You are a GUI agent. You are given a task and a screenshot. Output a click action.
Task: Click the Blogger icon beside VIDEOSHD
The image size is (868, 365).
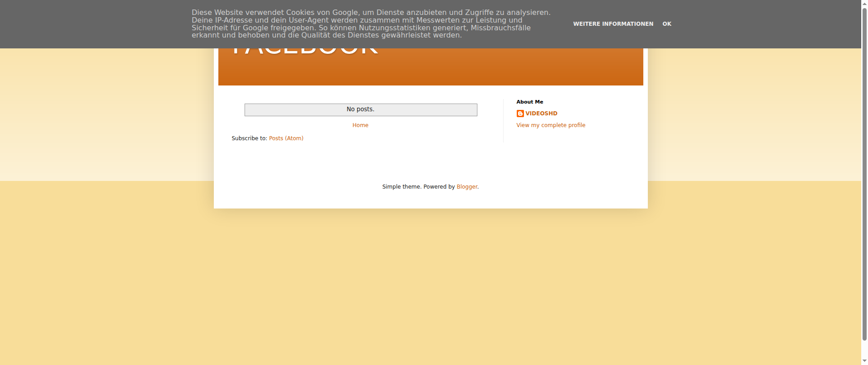pyautogui.click(x=520, y=114)
